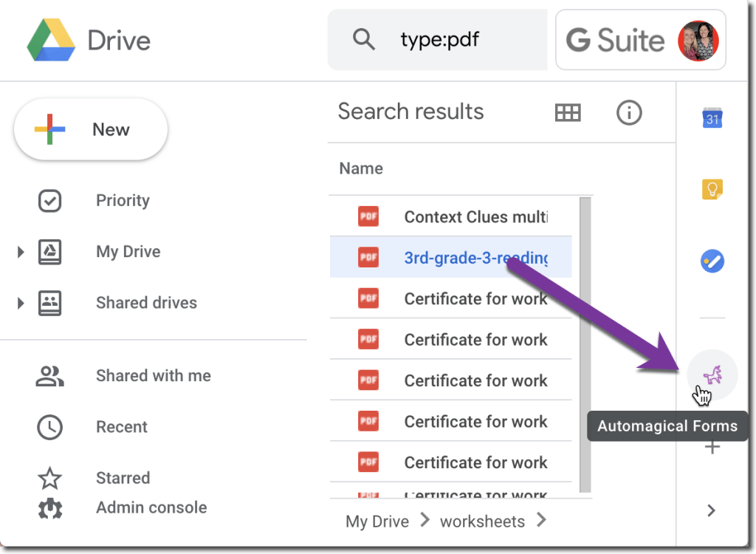Click the New button
Screen dimensions: 756x554
[91, 129]
